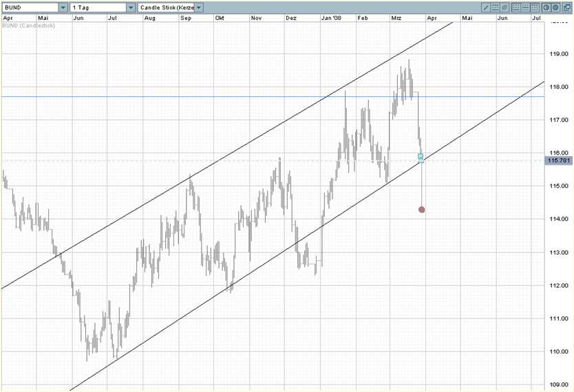Viewport: 574px width, 392px height.
Task: Click the 'Dez' date axis label
Action: (291, 18)
